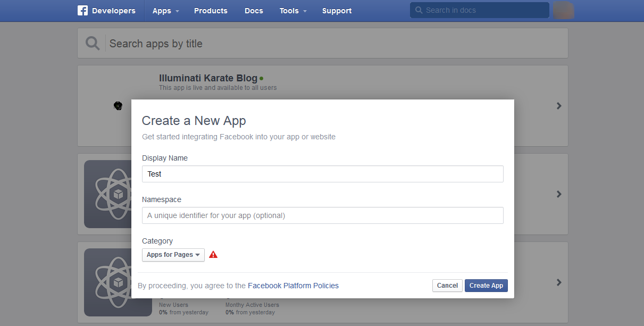
Task: Expand the Apps menu in navbar
Action: [x=165, y=11]
